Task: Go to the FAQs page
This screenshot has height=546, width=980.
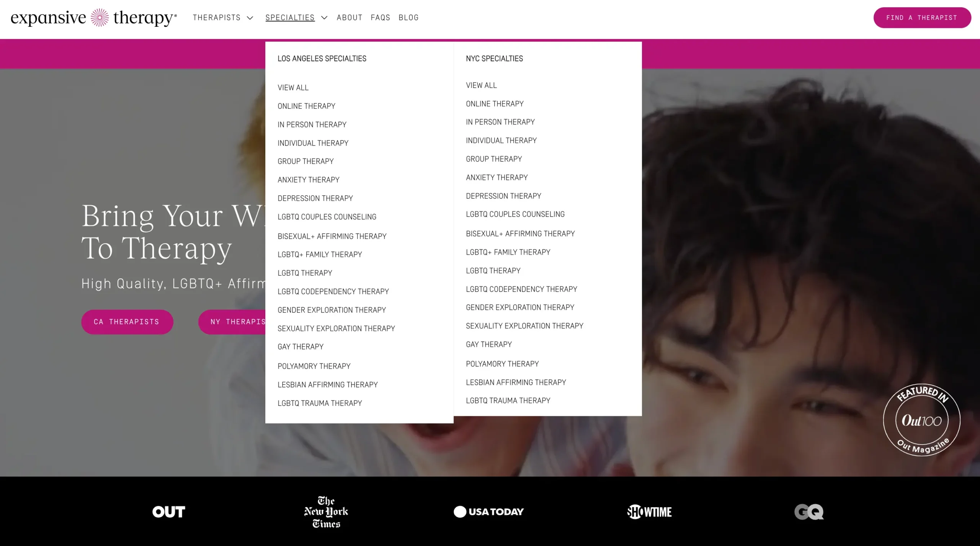Action: [x=380, y=18]
